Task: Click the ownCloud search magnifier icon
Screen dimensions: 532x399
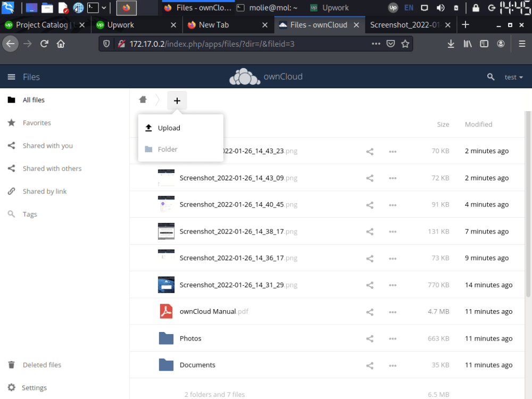Action: point(491,77)
